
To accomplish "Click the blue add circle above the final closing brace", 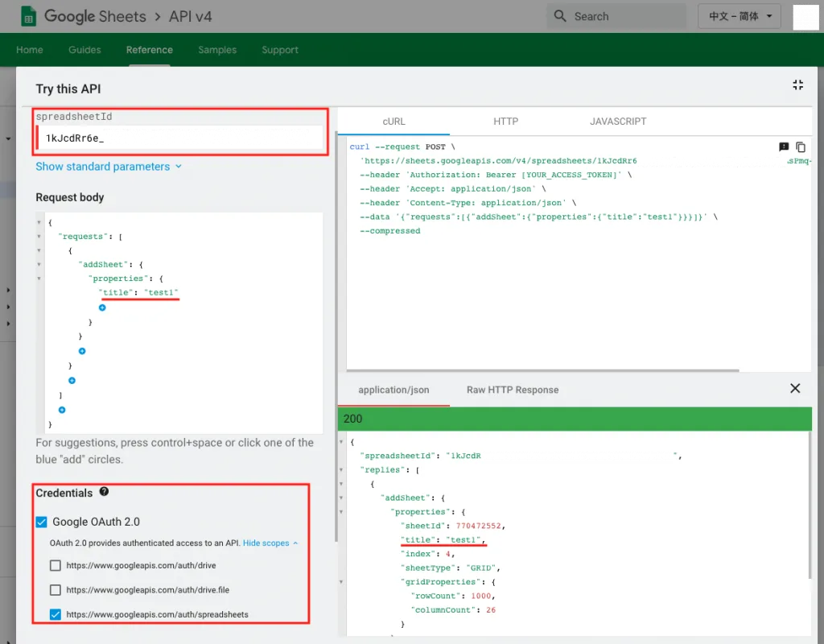I will (62, 410).
